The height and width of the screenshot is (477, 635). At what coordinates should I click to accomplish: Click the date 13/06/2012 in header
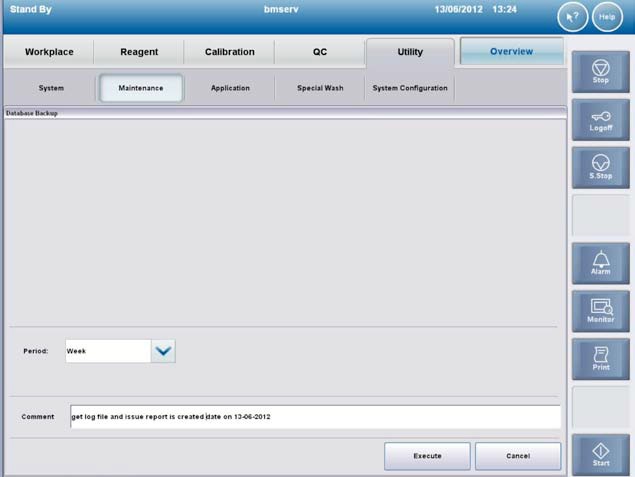[x=458, y=9]
